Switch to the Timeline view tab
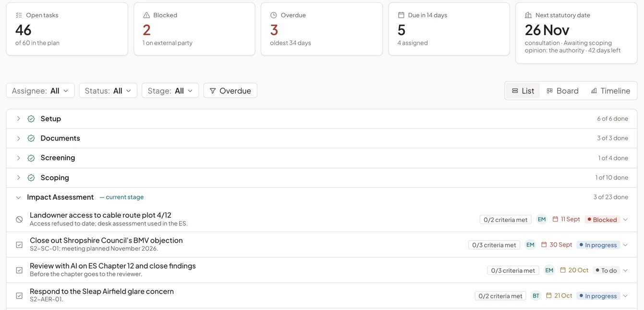 coord(610,91)
